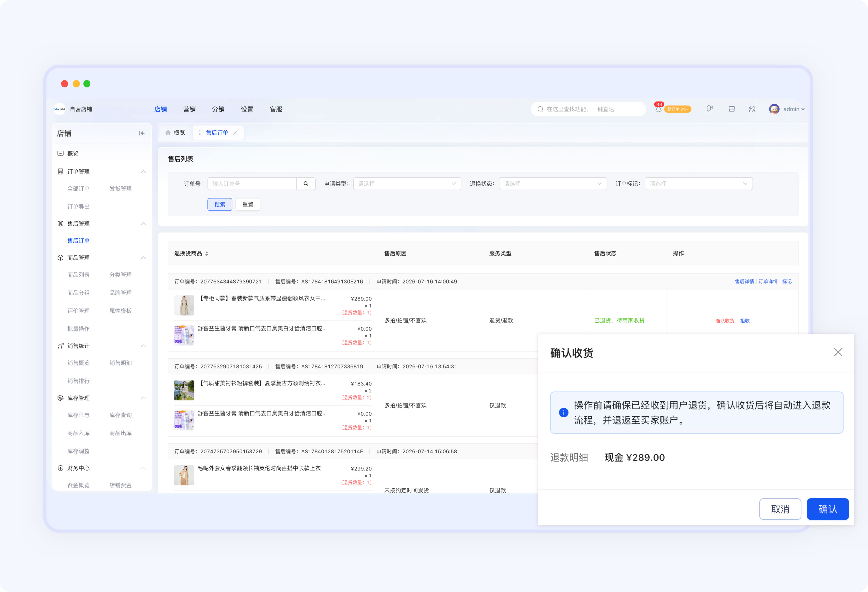The width and height of the screenshot is (868, 592).
Task: Collapse the 销售统计 menu group
Action: click(x=143, y=346)
